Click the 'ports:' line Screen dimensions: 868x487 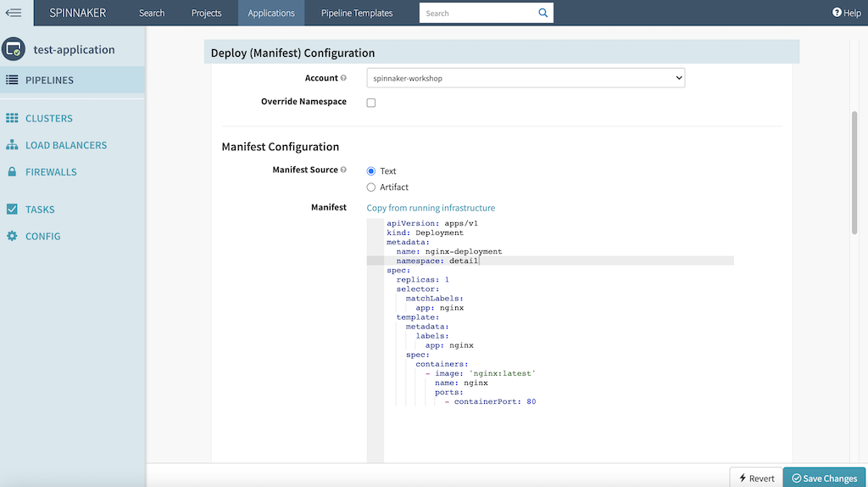pos(449,392)
